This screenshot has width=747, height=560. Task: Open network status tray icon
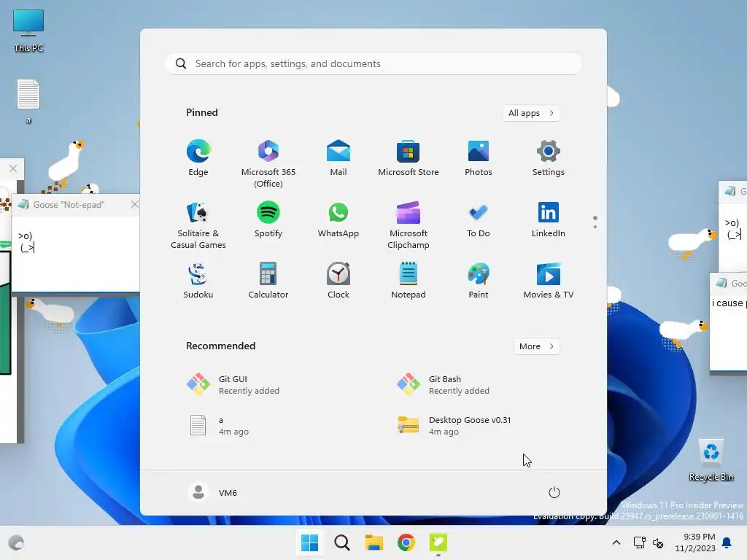pyautogui.click(x=639, y=542)
